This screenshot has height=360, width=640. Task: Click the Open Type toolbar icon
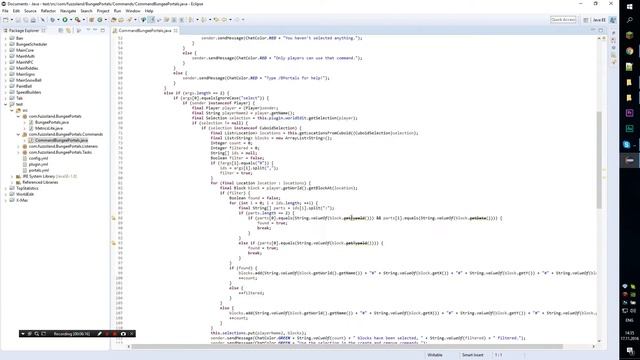click(x=114, y=20)
